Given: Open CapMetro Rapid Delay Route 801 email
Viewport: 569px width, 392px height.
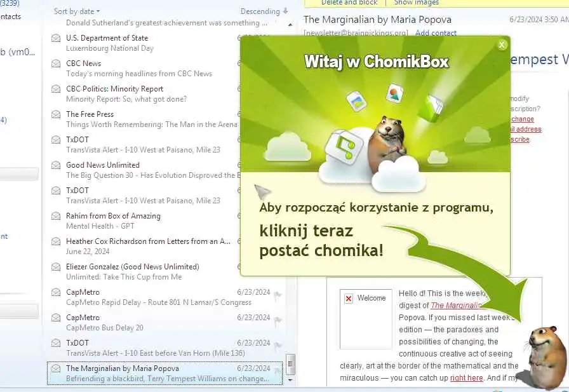Looking at the screenshot, I should tap(165, 297).
